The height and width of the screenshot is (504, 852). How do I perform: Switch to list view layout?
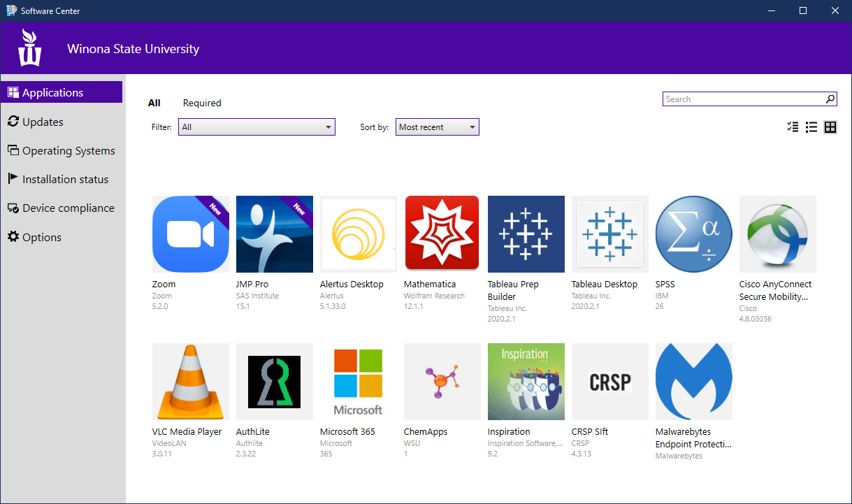pos(811,127)
